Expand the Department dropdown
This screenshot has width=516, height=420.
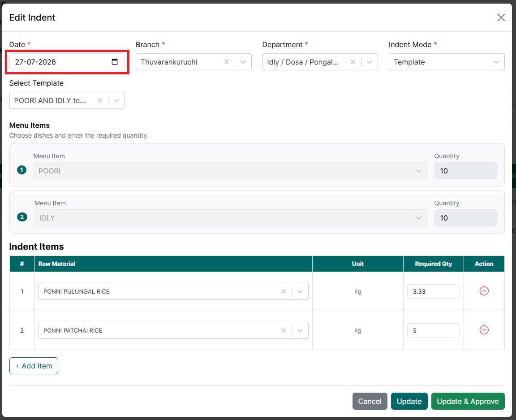[370, 62]
